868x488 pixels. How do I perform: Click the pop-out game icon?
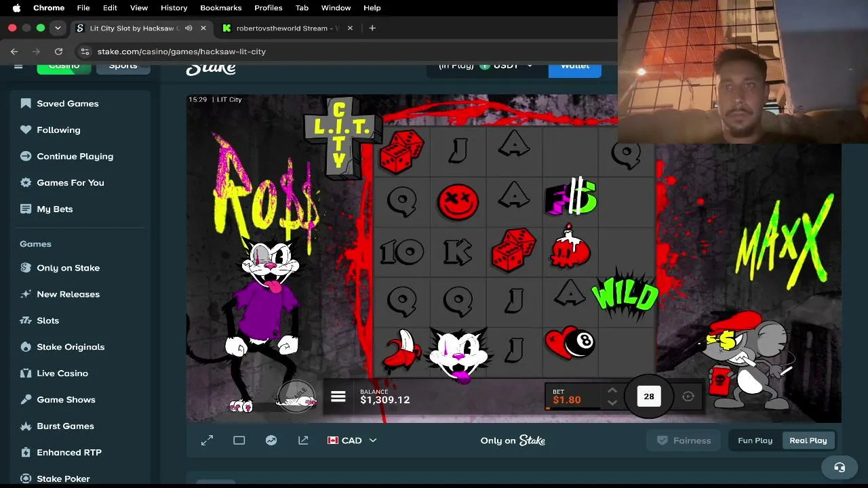point(303,441)
